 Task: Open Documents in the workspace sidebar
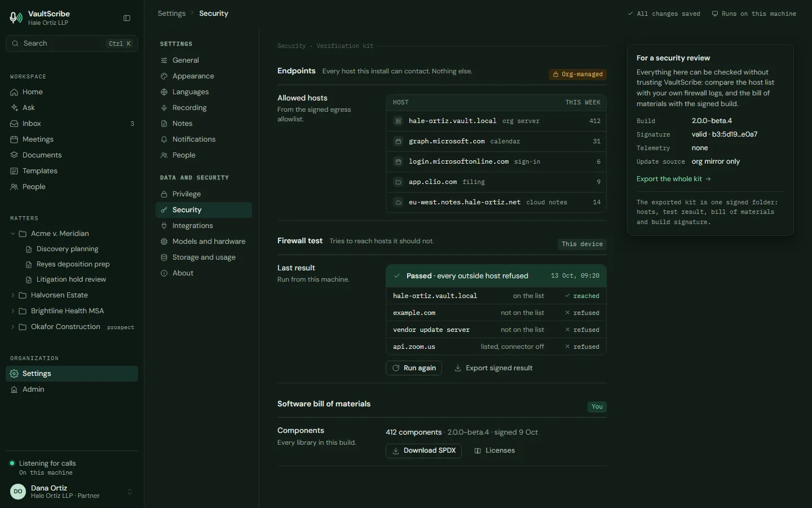pos(72,155)
